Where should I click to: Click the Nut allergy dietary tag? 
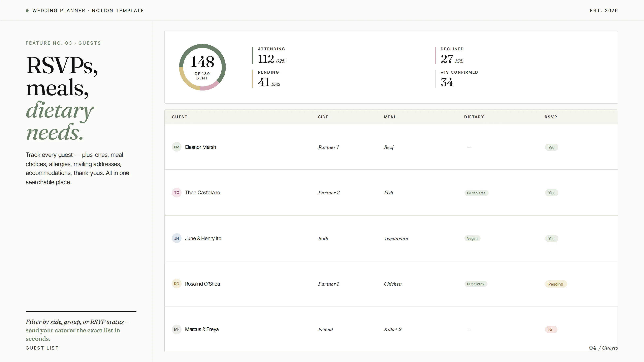click(x=476, y=284)
